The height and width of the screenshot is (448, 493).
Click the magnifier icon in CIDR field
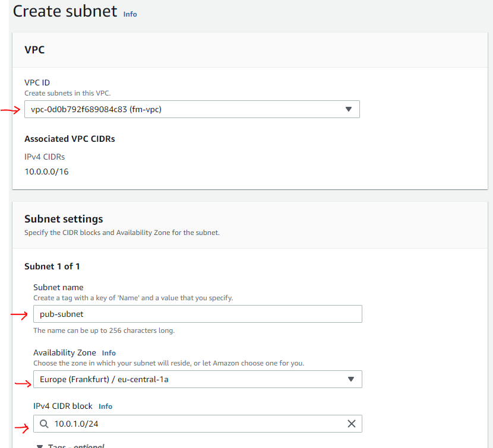coord(45,424)
